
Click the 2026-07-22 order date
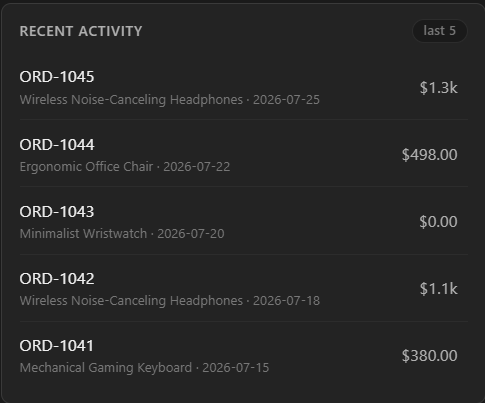tap(197, 167)
